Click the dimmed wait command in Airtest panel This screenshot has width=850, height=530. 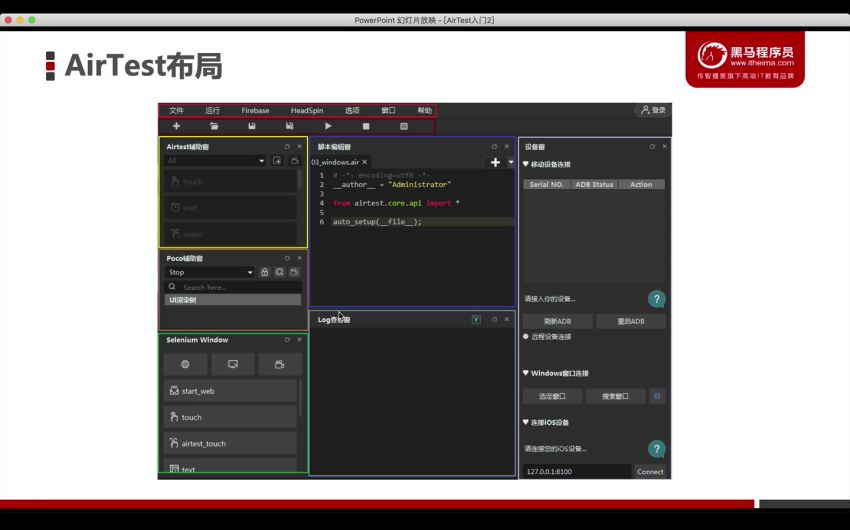coord(230,208)
